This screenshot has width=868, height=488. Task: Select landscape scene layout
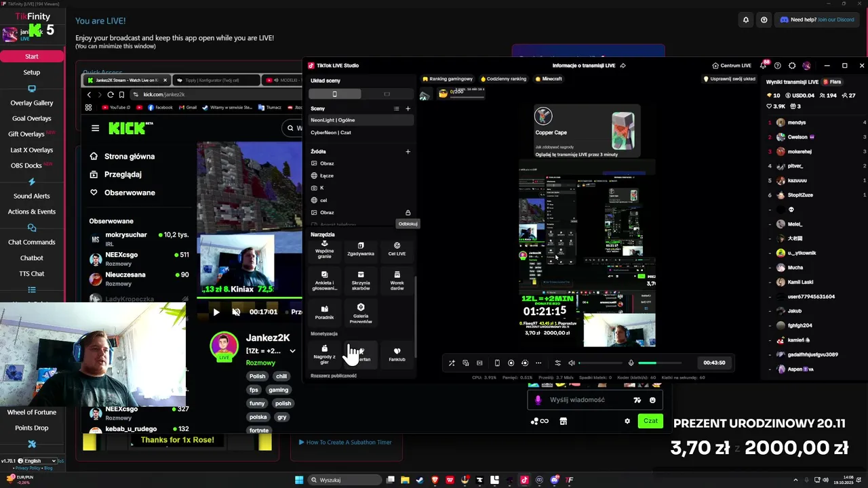point(387,94)
